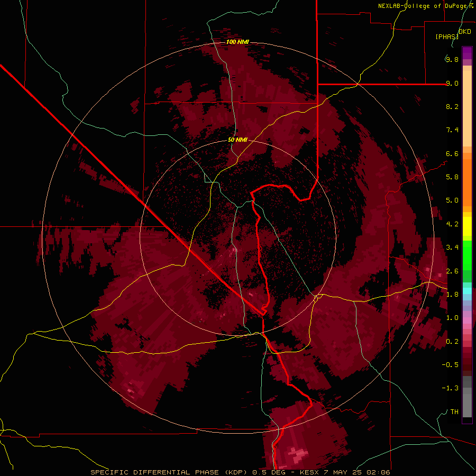Click the 7.4 value on color scale
Screen dimensions: 476x476
click(452, 130)
